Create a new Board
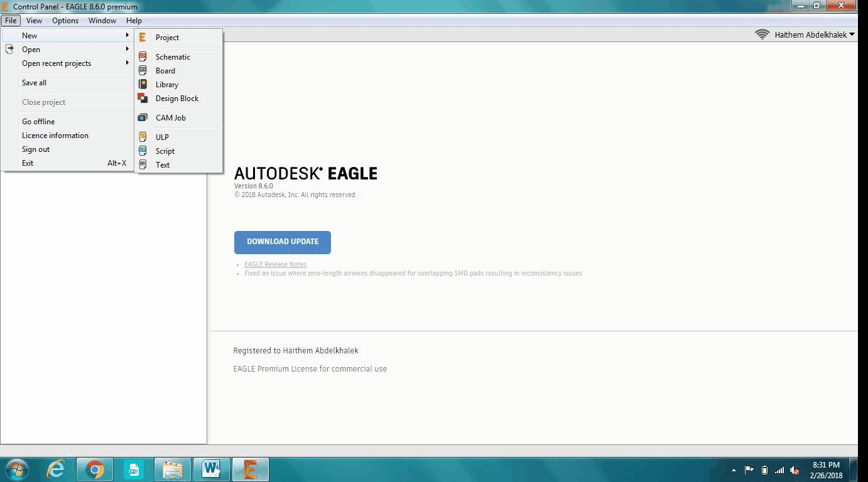The height and width of the screenshot is (482, 868). [x=178, y=71]
